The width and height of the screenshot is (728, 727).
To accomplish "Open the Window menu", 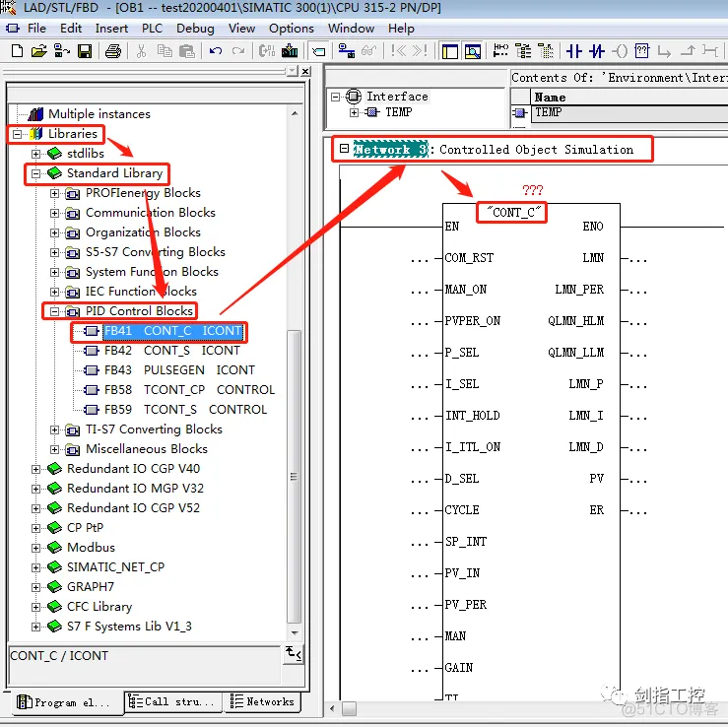I will [351, 29].
